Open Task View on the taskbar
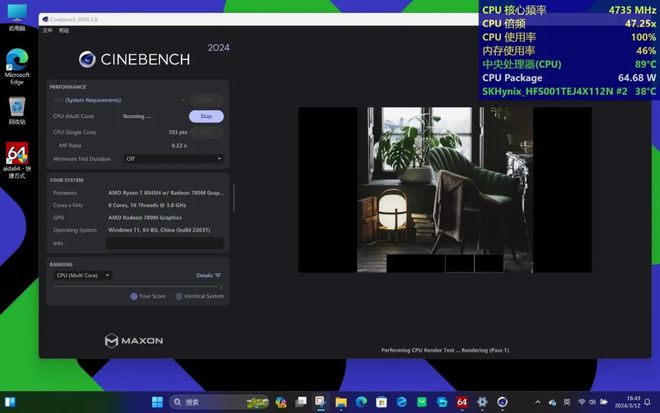This screenshot has height=413, width=660. tap(301, 402)
